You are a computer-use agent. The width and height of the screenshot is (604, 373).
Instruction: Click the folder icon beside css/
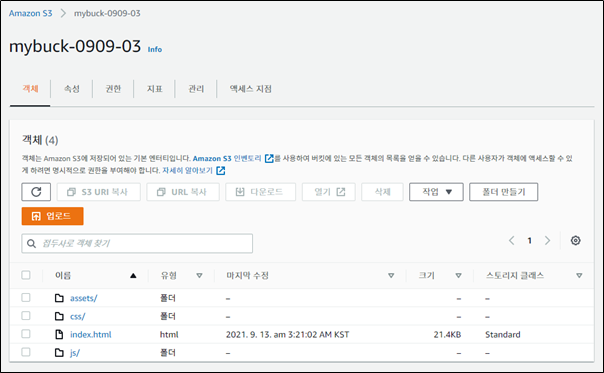[x=59, y=316]
